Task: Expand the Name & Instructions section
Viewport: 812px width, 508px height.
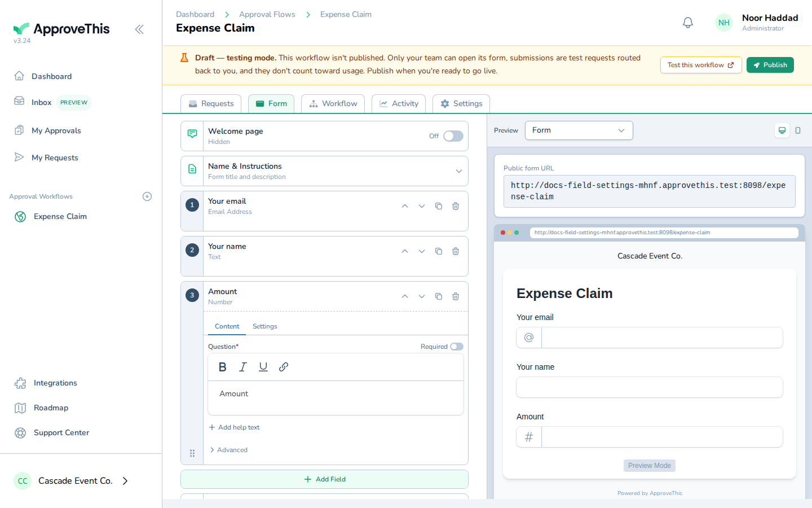Action: click(x=459, y=171)
